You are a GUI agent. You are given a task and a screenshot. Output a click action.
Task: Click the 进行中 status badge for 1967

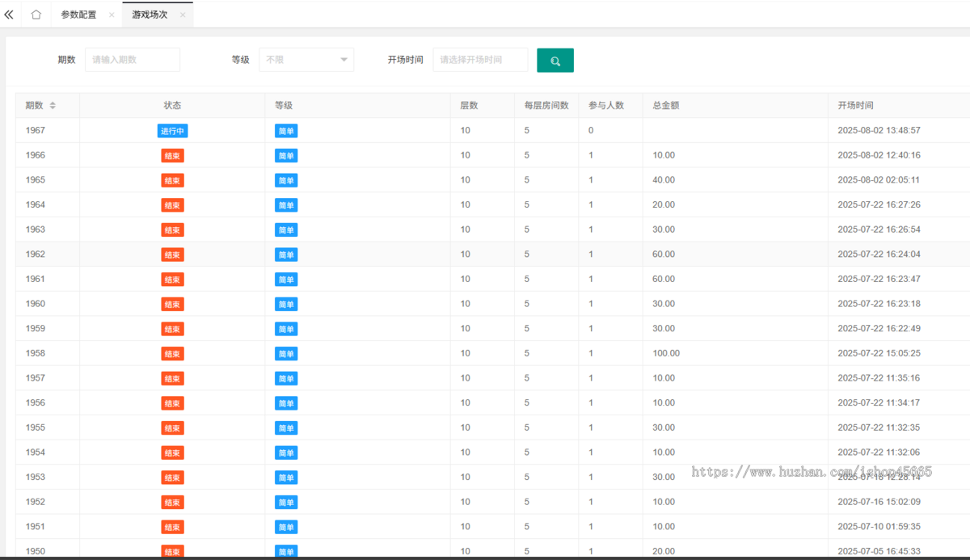[x=172, y=131]
